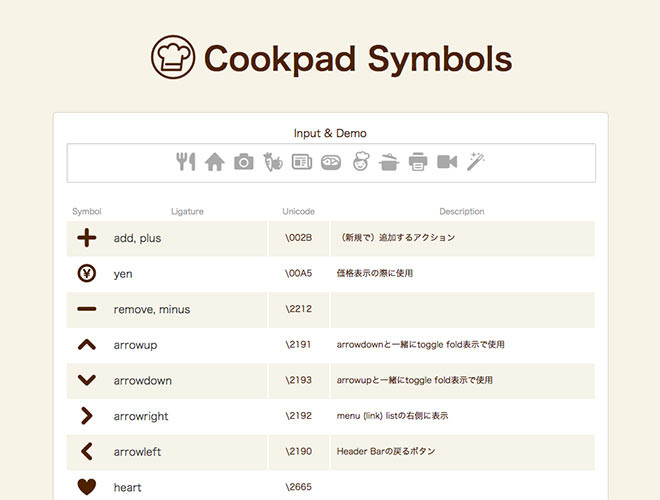Viewport: 660px width, 500px height.
Task: Click the \00A5 unicode cell
Action: 298,273
